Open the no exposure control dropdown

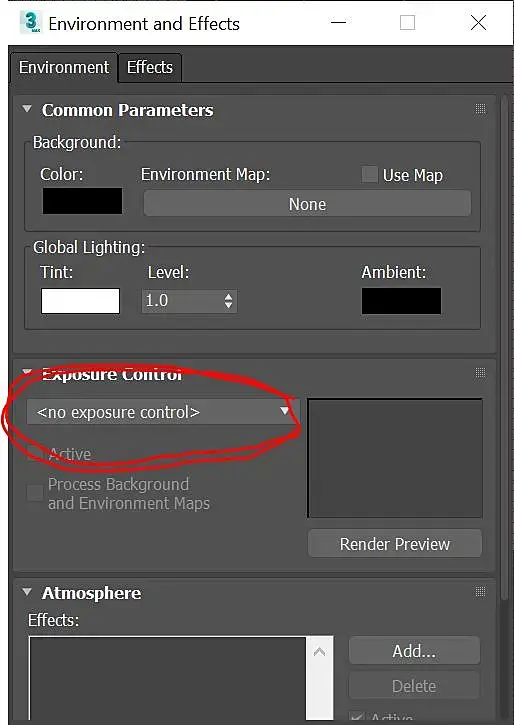click(162, 412)
